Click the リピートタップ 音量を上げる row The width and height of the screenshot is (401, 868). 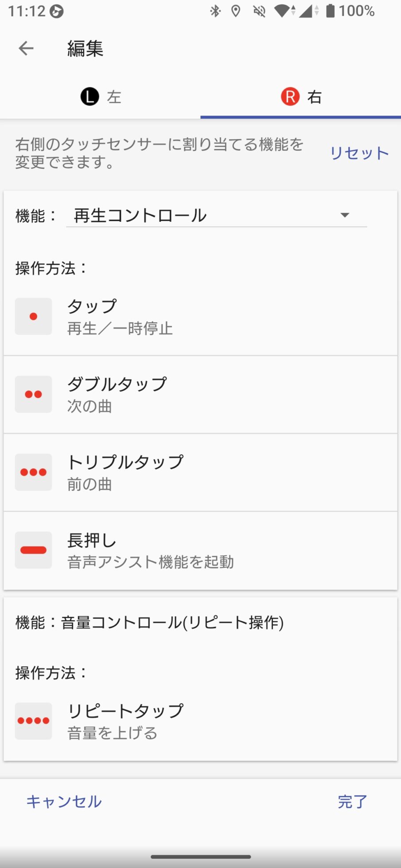pyautogui.click(x=200, y=721)
